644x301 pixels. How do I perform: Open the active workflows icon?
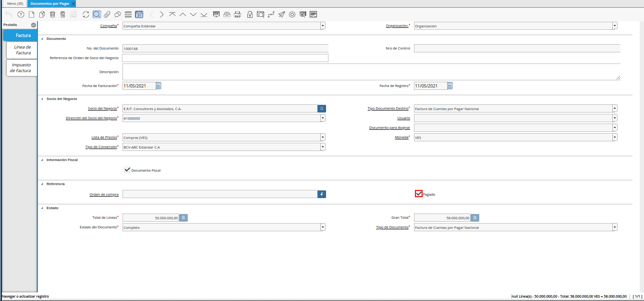click(x=271, y=14)
